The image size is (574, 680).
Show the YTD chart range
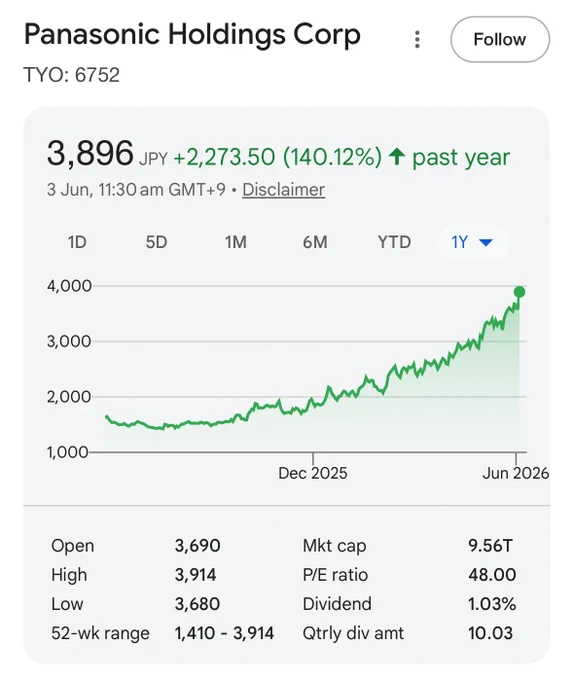pos(394,242)
